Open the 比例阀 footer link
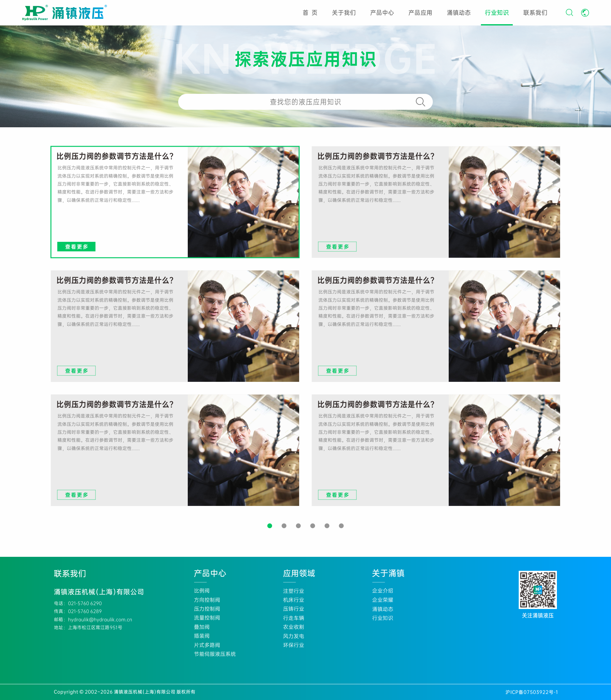Image resolution: width=611 pixels, height=700 pixels. 201,591
